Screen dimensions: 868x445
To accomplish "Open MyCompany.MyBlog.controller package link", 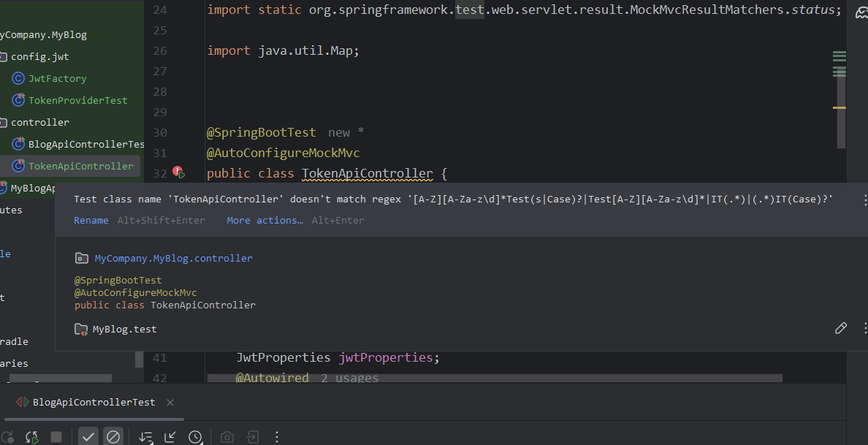I will 173,258.
